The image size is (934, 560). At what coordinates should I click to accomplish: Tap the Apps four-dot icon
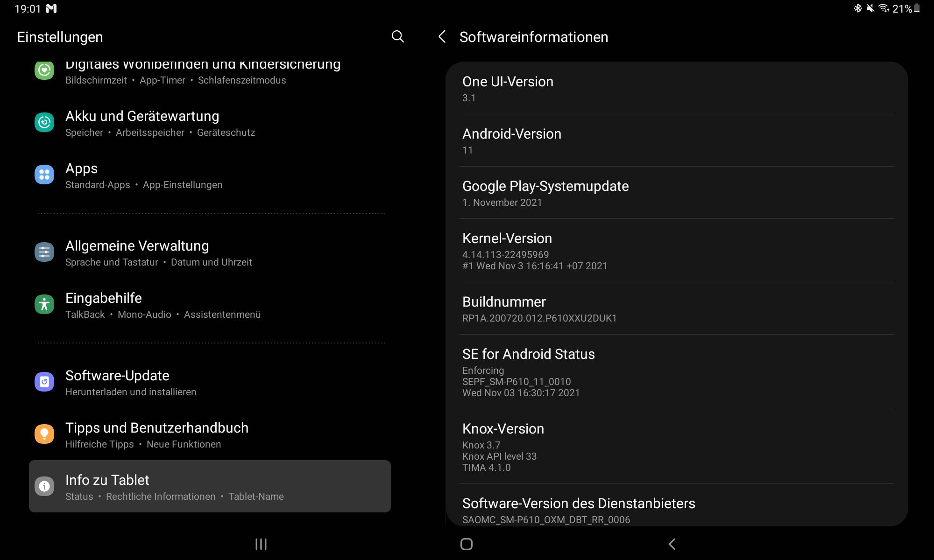coord(44,175)
